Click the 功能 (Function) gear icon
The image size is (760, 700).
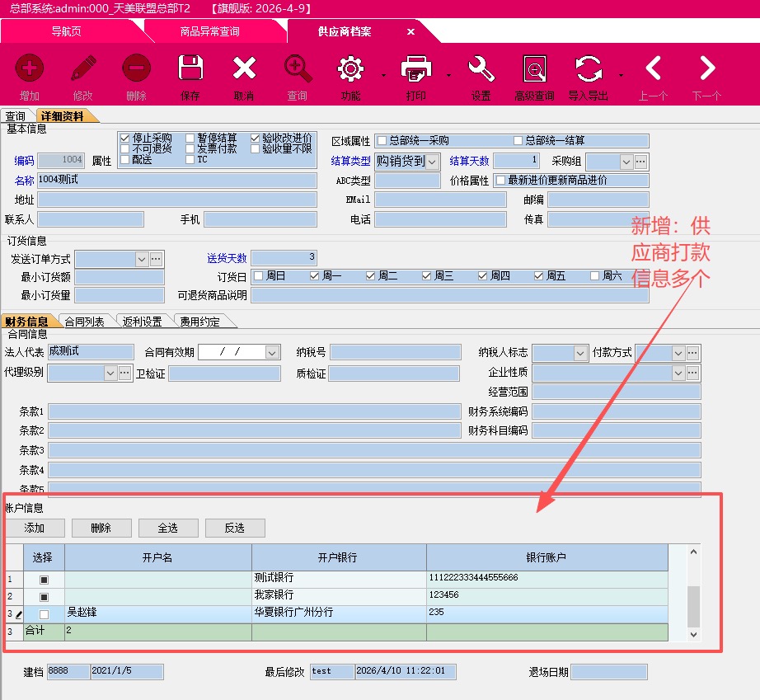point(351,69)
